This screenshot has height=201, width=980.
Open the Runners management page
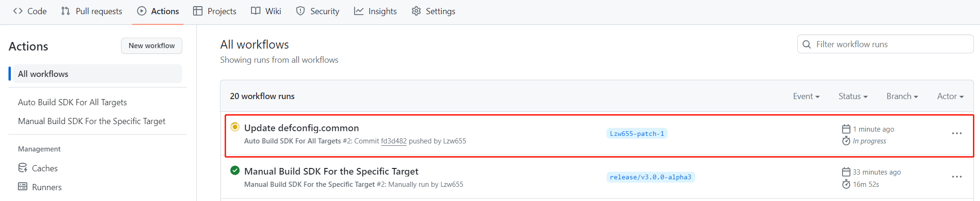tap(46, 187)
